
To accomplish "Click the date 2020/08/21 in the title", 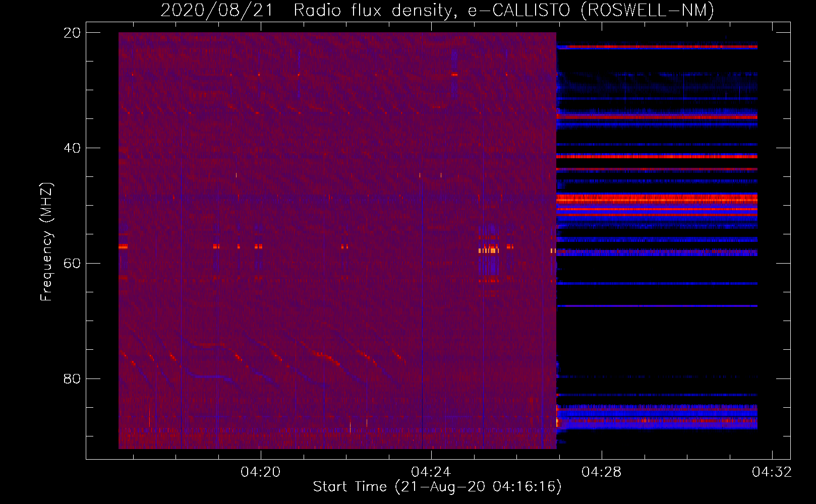I will [216, 11].
